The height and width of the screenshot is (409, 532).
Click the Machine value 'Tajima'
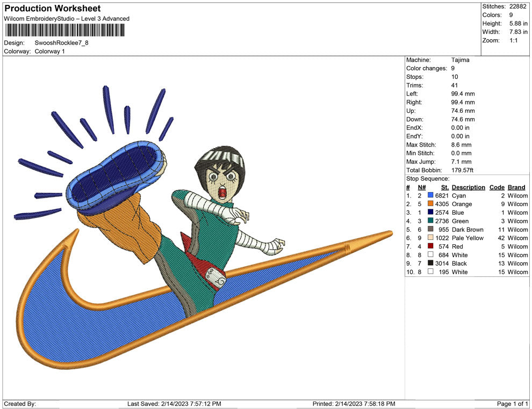pyautogui.click(x=460, y=60)
